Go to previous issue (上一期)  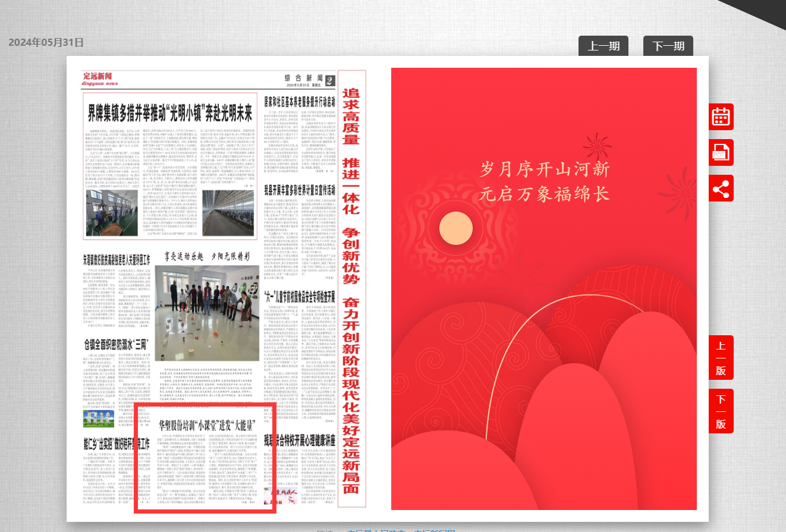603,46
